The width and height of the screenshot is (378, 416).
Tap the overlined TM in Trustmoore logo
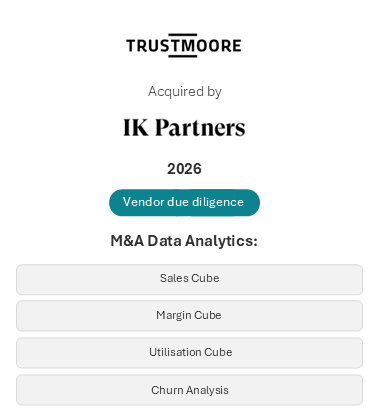point(183,45)
